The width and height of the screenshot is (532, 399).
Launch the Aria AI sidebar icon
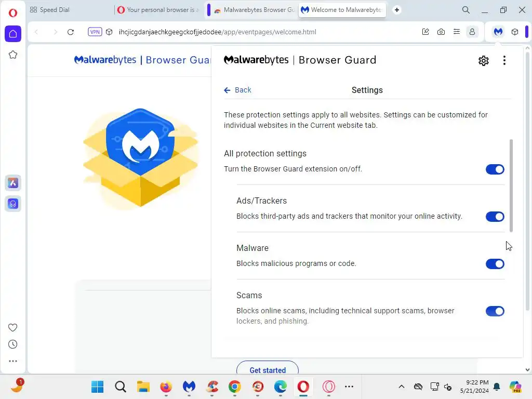pos(13,183)
